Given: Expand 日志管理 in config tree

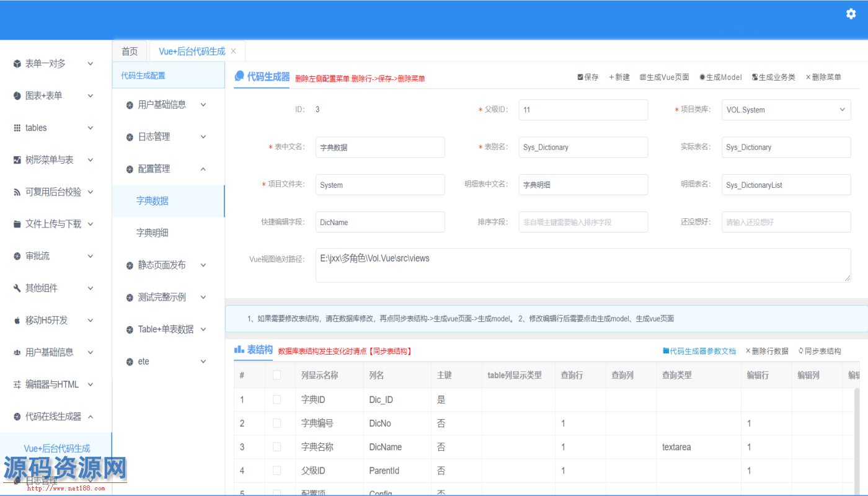Looking at the screenshot, I should (203, 137).
